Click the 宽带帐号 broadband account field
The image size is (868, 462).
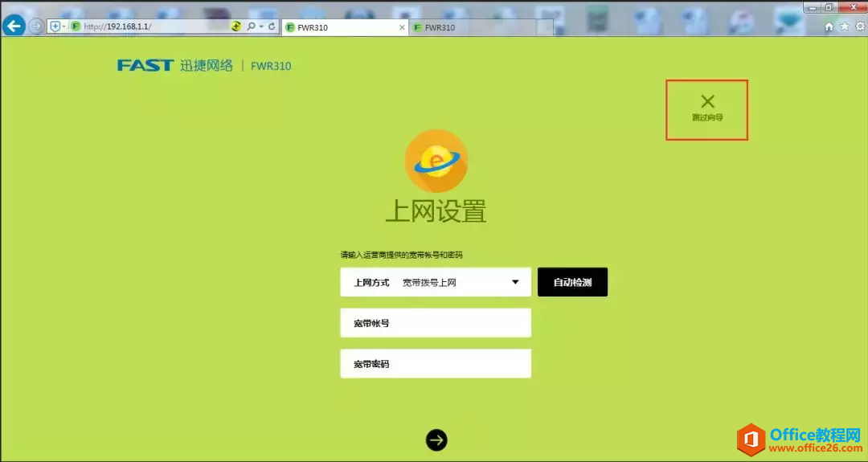[x=436, y=323]
